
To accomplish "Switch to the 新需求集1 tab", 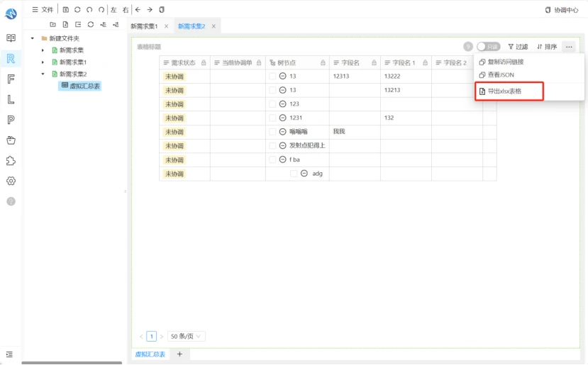I will click(144, 26).
